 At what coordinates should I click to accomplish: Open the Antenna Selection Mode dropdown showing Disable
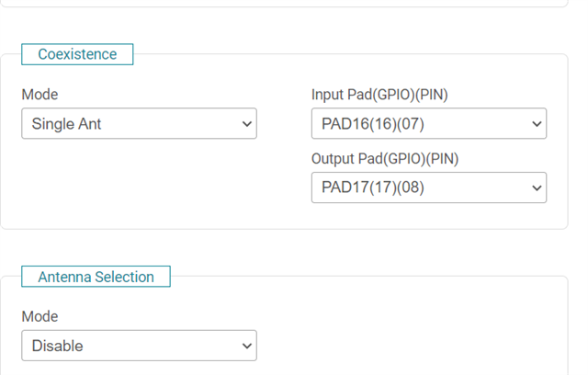click(138, 346)
